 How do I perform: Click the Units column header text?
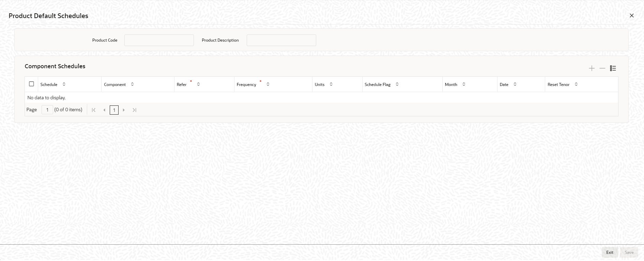point(320,85)
